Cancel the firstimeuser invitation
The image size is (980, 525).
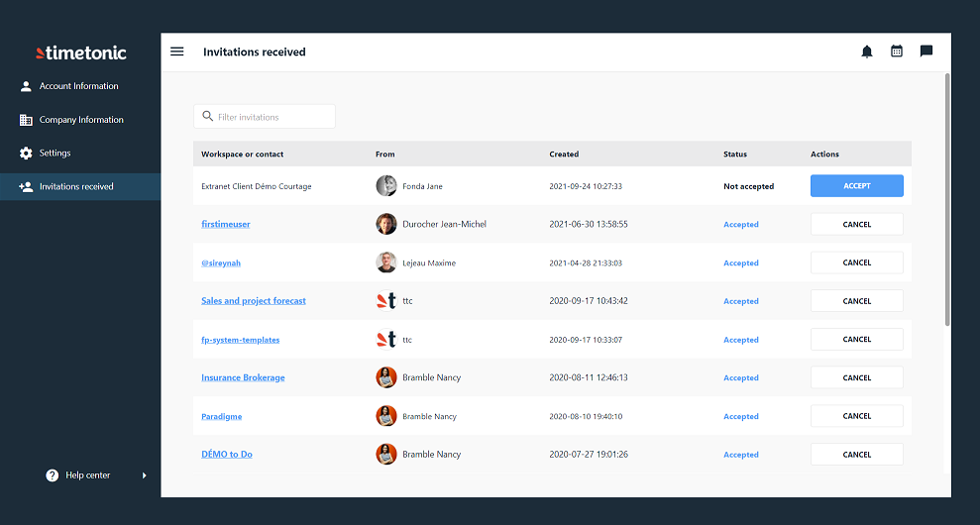(856, 225)
